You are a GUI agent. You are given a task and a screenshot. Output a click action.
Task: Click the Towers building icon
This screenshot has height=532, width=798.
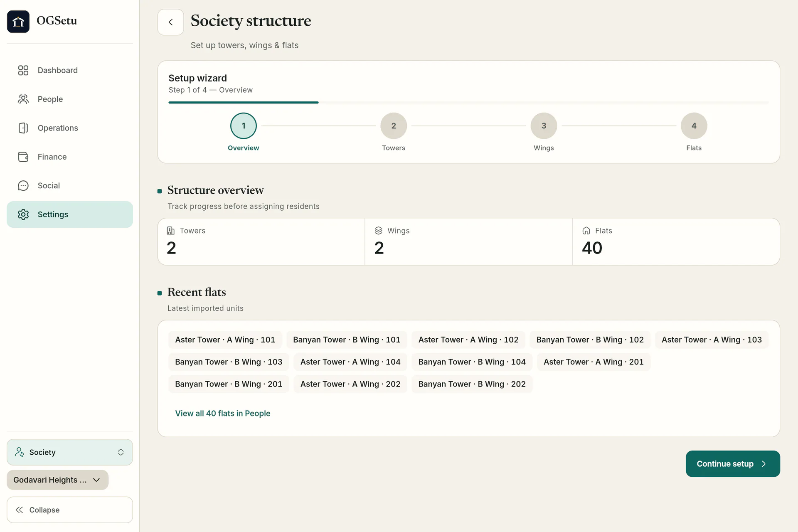(170, 231)
